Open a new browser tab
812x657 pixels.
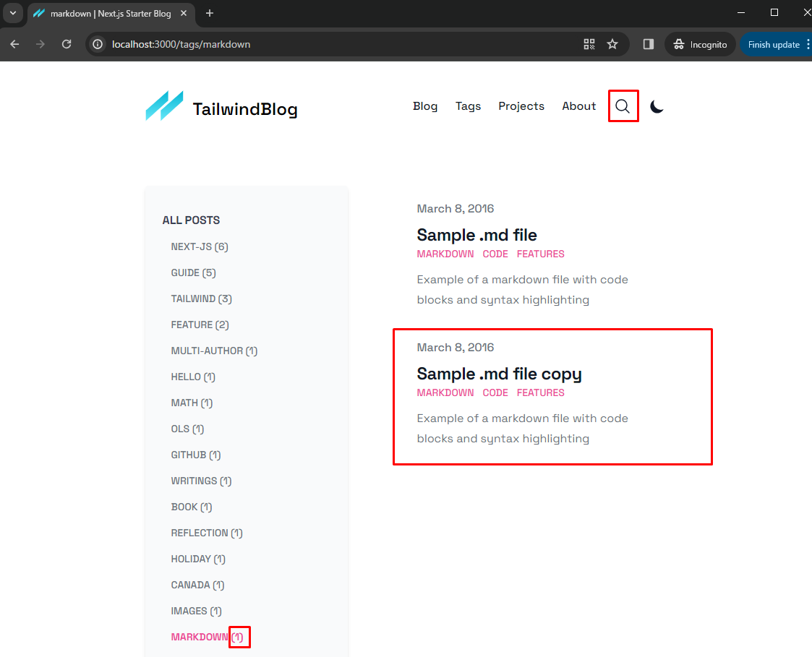click(210, 13)
